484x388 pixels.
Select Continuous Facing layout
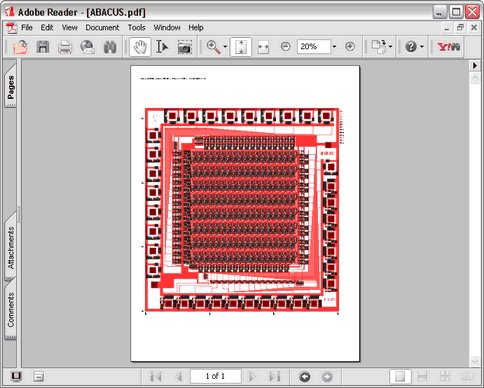pyautogui.click(x=445, y=377)
